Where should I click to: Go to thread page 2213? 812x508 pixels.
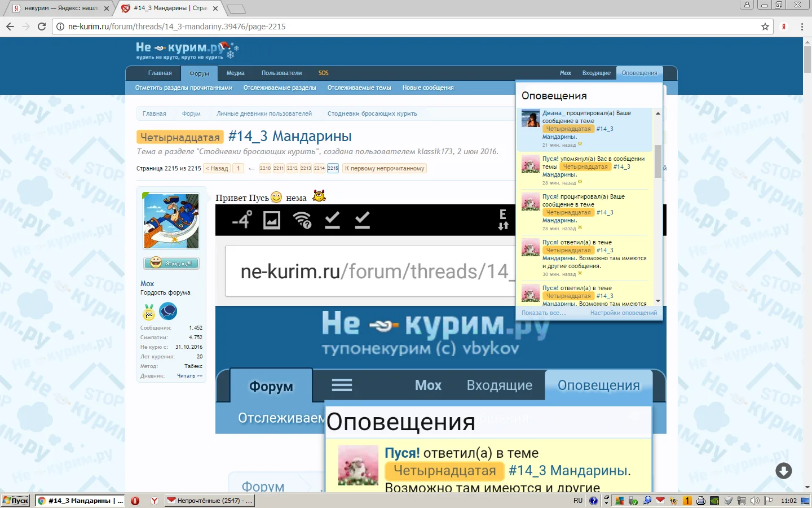pyautogui.click(x=306, y=168)
